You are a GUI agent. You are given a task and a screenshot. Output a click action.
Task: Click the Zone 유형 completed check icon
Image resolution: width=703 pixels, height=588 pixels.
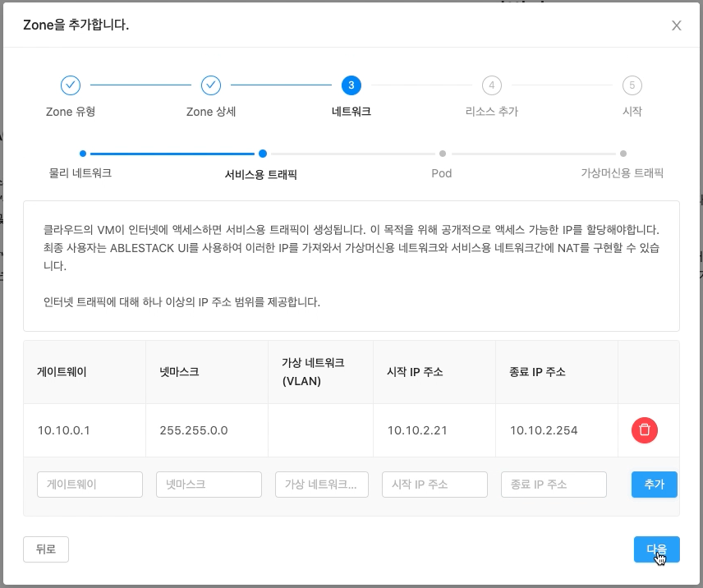click(x=70, y=85)
